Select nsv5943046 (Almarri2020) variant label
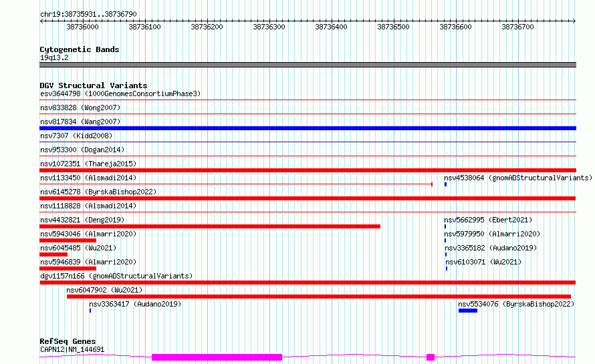Screen dimensions: 595x364 (x=88, y=234)
